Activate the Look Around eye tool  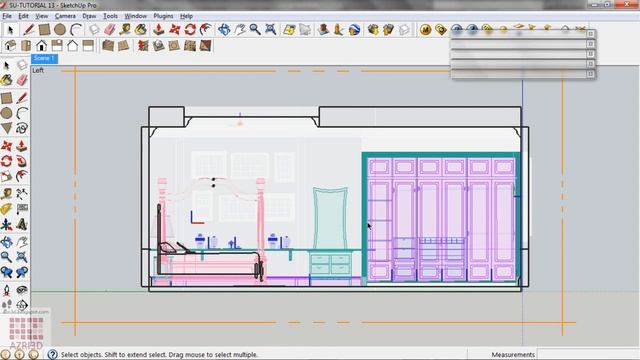[x=22, y=290]
